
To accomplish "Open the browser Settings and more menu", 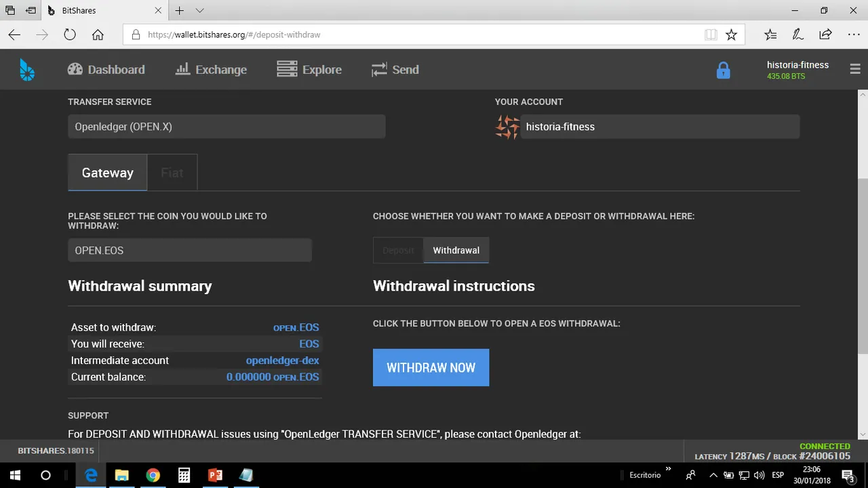I will tap(854, 35).
